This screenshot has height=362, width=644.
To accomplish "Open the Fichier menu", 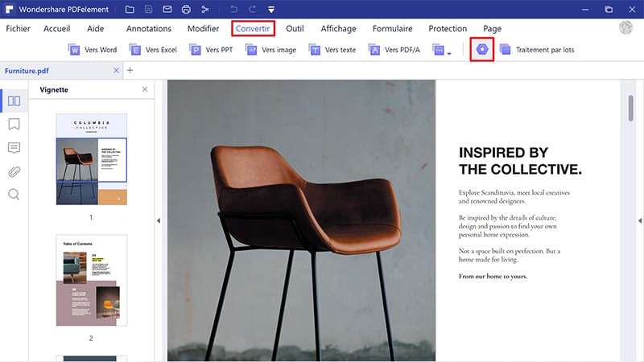I will 18,28.
